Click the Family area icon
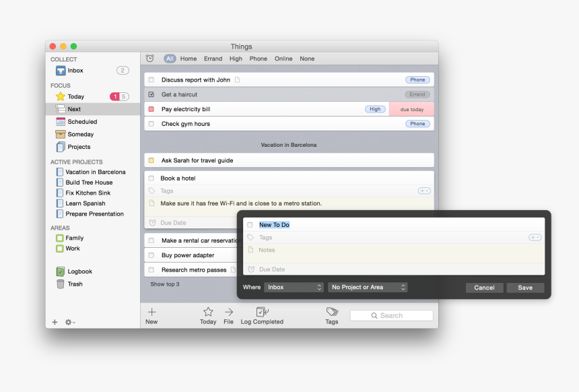Image resolution: width=579 pixels, height=392 pixels. (x=60, y=238)
